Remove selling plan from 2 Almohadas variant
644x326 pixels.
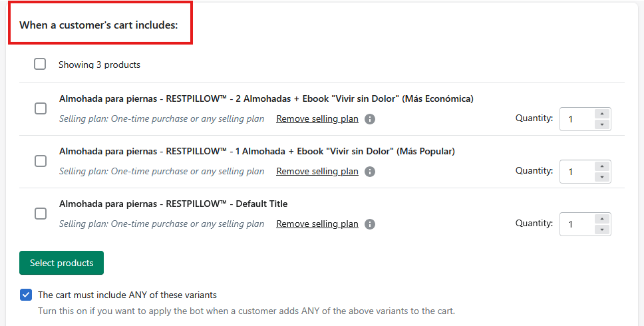[x=317, y=119]
